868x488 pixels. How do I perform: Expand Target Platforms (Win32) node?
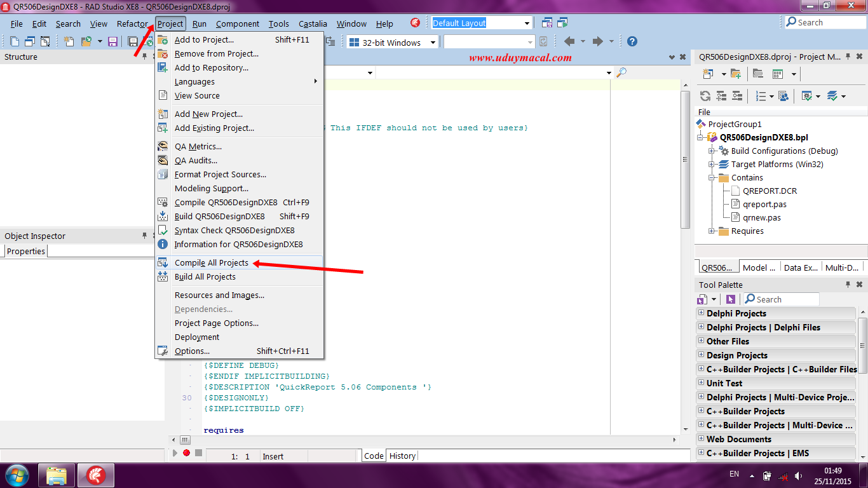[712, 164]
